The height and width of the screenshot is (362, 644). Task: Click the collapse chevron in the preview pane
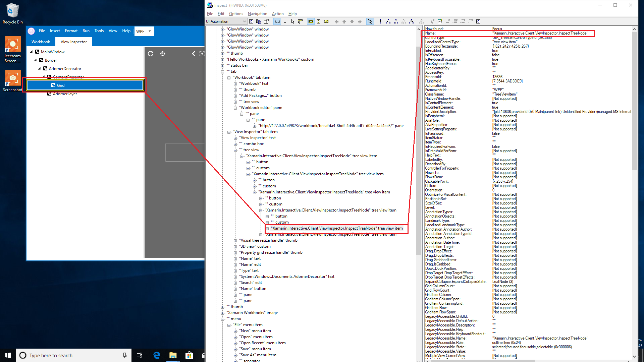(194, 54)
